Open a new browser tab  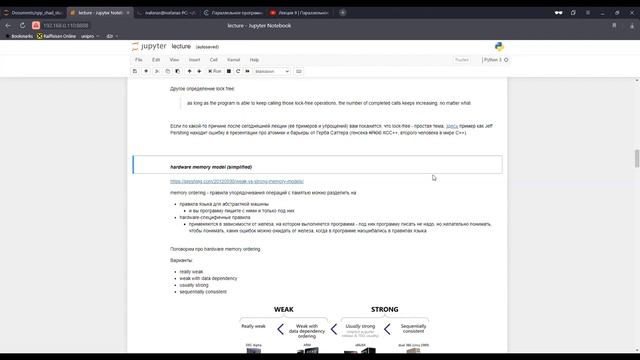(x=342, y=13)
